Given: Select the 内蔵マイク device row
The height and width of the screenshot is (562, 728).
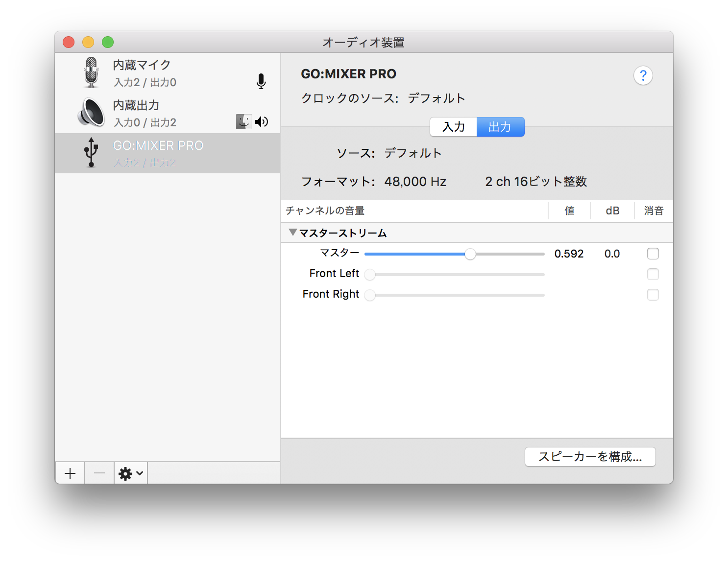Looking at the screenshot, I should point(168,73).
